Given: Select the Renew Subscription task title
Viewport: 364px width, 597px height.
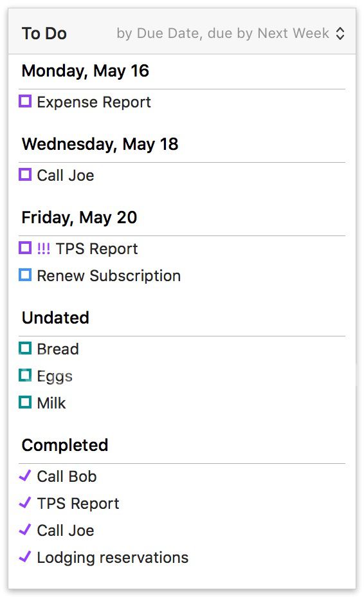Looking at the screenshot, I should click(x=109, y=275).
